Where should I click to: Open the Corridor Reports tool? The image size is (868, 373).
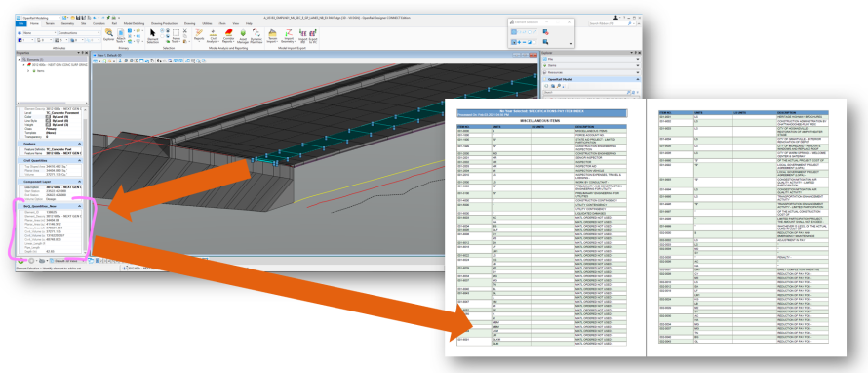coord(228,35)
